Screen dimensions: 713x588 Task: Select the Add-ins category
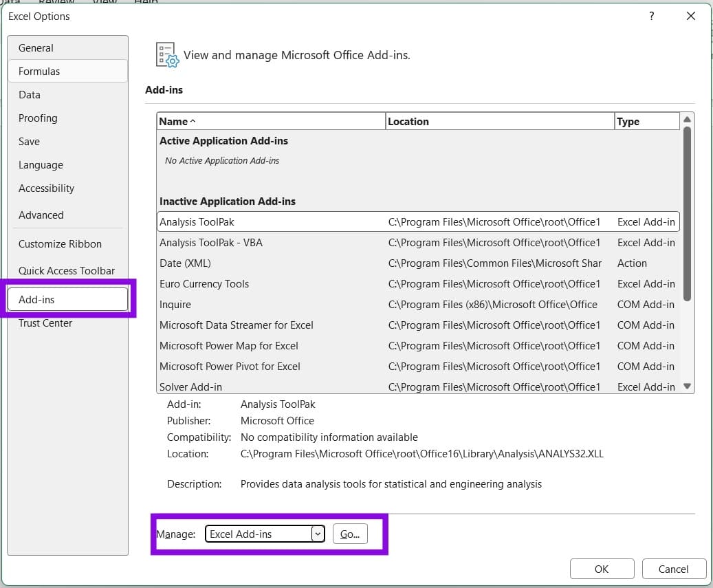[x=68, y=299]
